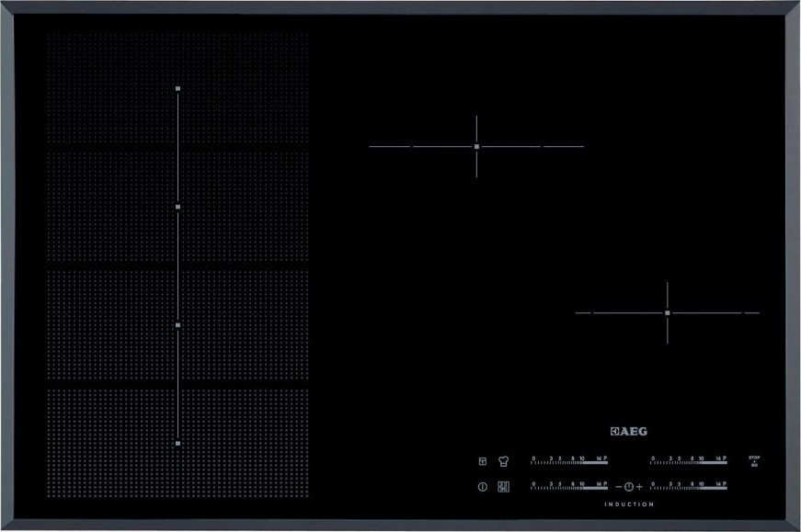
Task: Tap the lock icon above the power symbol
Action: (x=482, y=461)
